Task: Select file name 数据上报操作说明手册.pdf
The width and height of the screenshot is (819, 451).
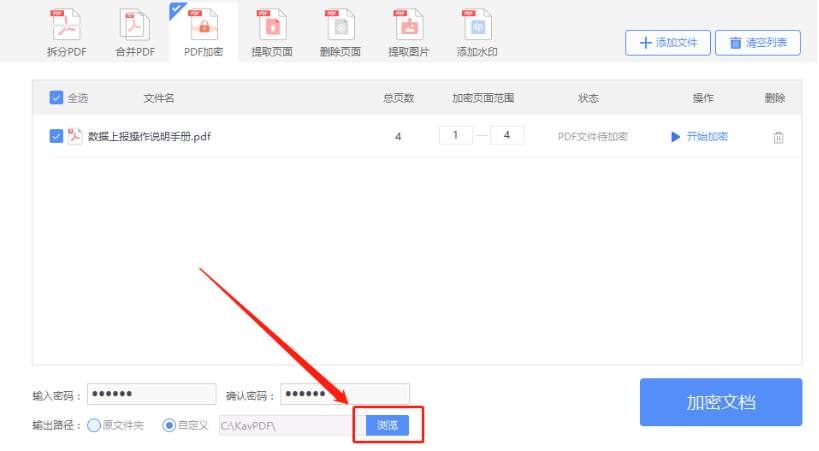Action: point(149,136)
